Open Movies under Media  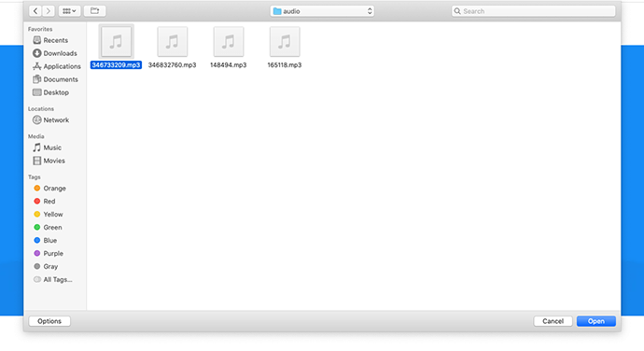(x=54, y=161)
